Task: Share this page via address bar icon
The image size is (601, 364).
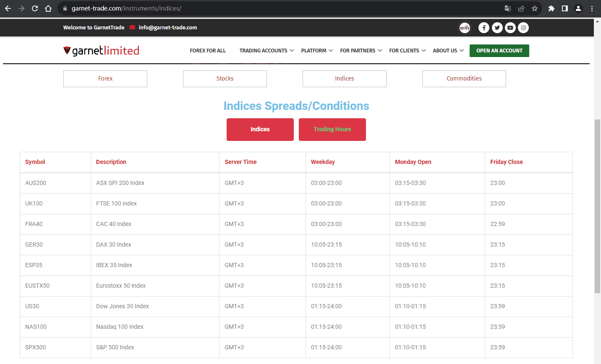Action: [521, 8]
